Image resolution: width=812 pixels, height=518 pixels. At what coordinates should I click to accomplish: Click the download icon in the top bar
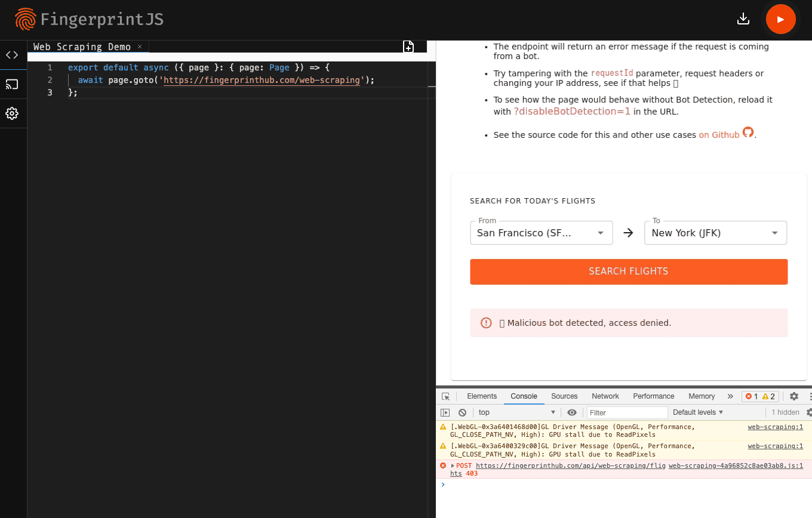point(743,18)
